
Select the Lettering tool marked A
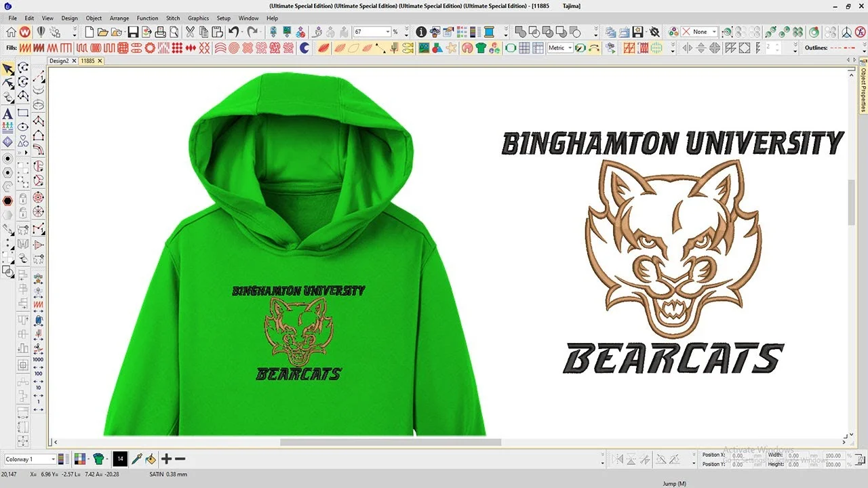coord(7,114)
